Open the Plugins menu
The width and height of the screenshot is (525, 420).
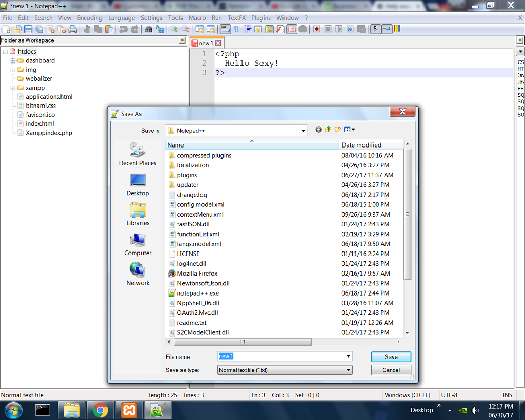click(x=261, y=18)
